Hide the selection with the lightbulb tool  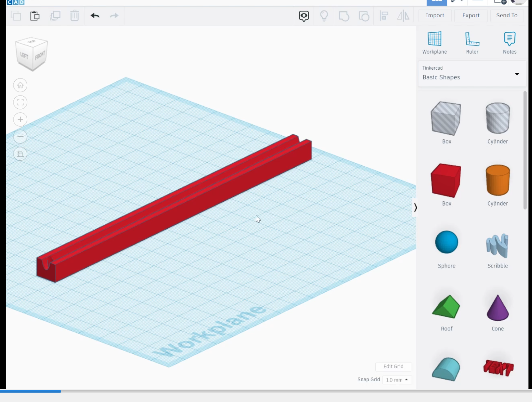[x=324, y=16]
